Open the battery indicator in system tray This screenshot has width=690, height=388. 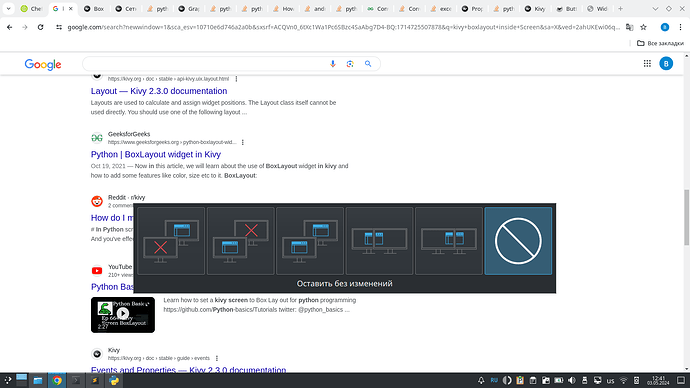click(x=559, y=381)
